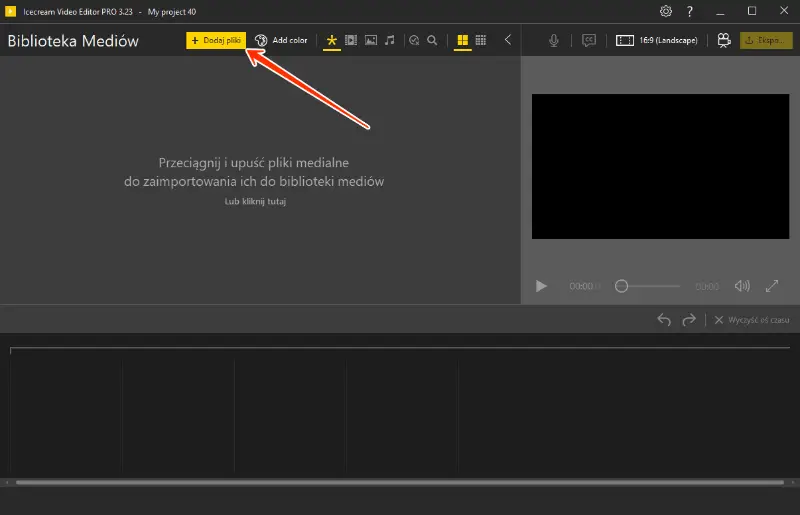Screen dimensions: 800x515
Task: Open the 16:9 (Landscape) aspect ratio selector
Action: [657, 40]
